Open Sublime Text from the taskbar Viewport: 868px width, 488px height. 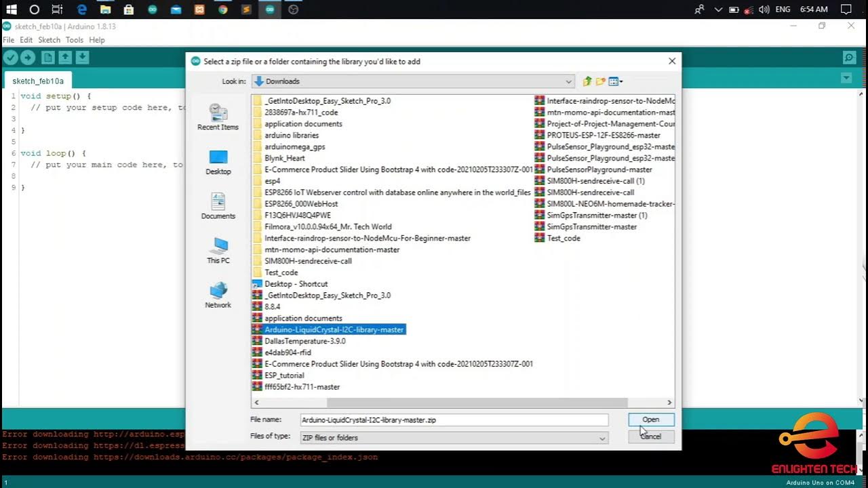pos(246,9)
